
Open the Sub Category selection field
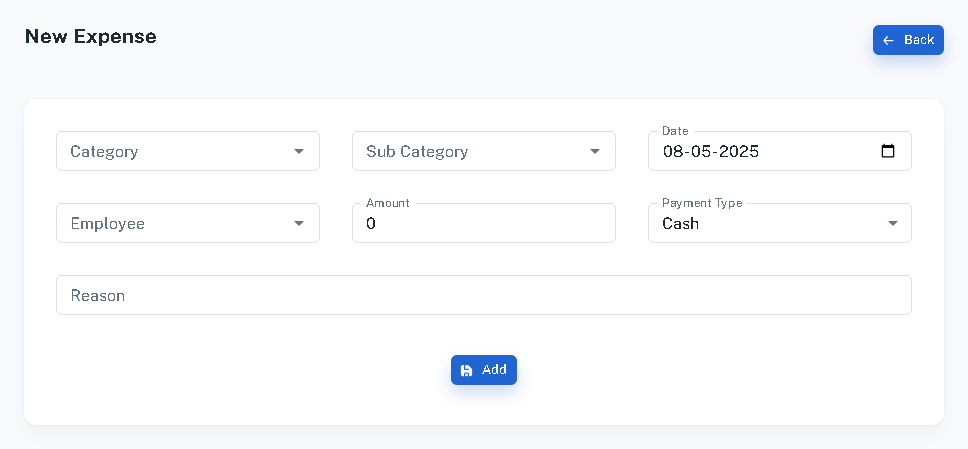pos(483,151)
